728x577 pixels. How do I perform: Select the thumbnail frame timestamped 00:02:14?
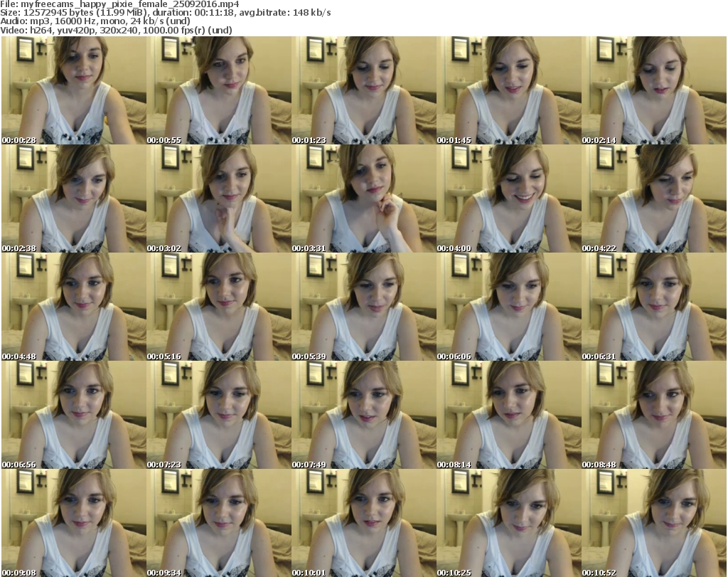tap(654, 90)
